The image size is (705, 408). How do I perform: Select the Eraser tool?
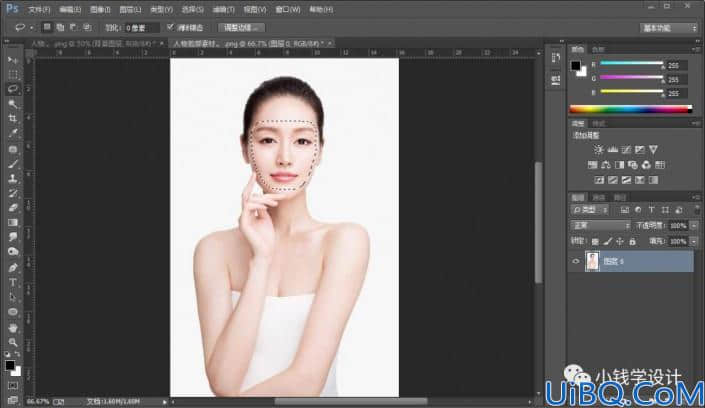tap(13, 208)
